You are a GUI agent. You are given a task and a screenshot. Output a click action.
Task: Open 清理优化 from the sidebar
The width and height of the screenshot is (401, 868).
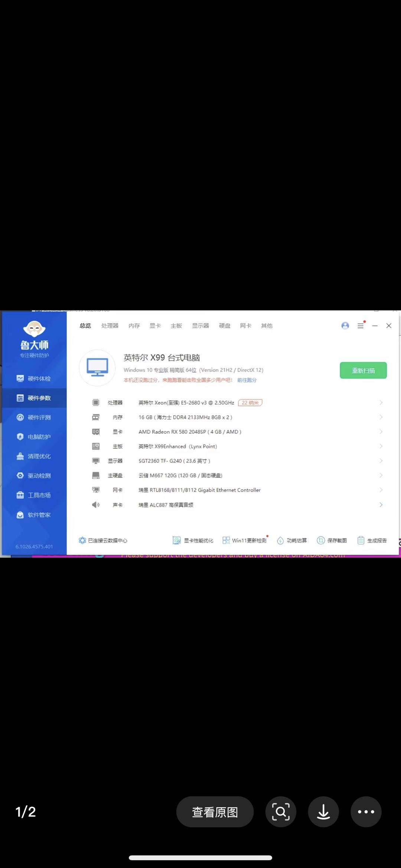pos(34,456)
